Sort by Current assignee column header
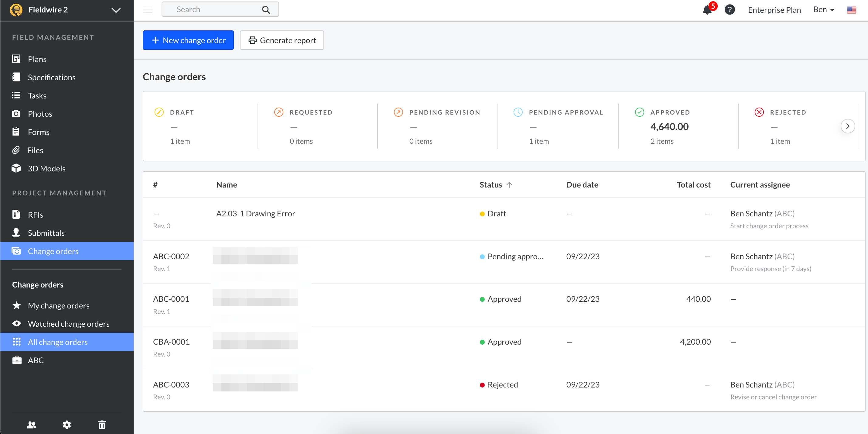This screenshot has width=868, height=434. [x=760, y=185]
